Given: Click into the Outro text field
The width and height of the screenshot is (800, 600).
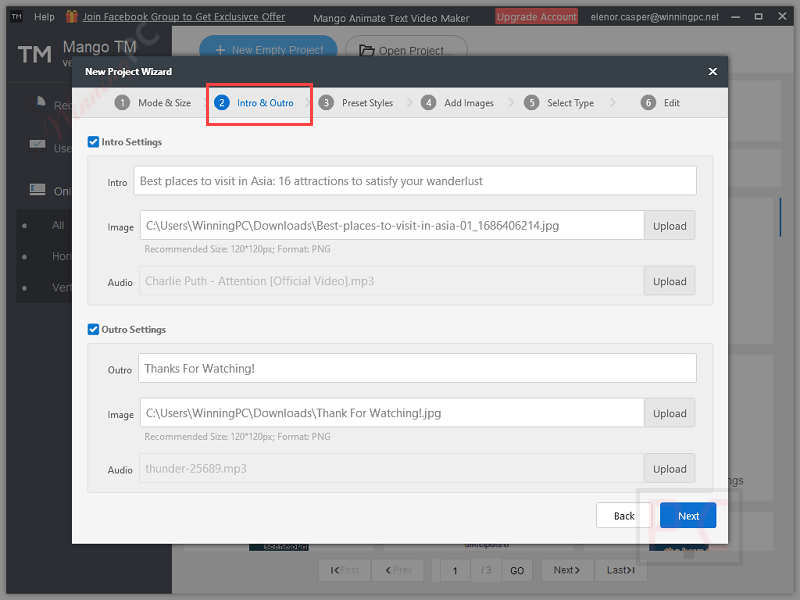Looking at the screenshot, I should pyautogui.click(x=417, y=368).
